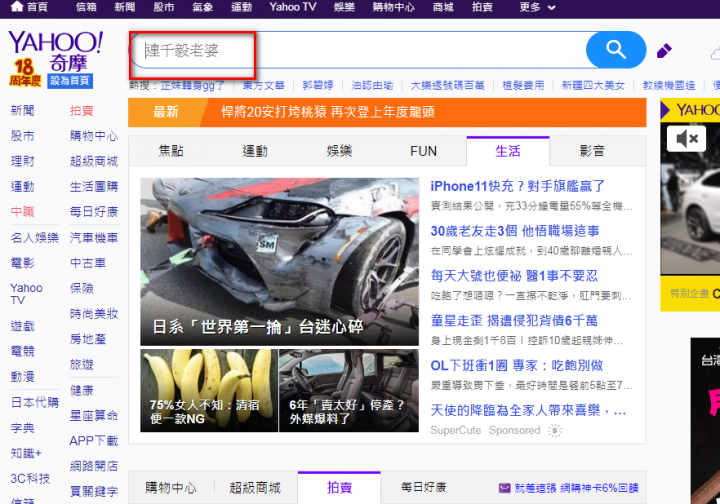Open red 中職 link in sidebar

pos(22,212)
